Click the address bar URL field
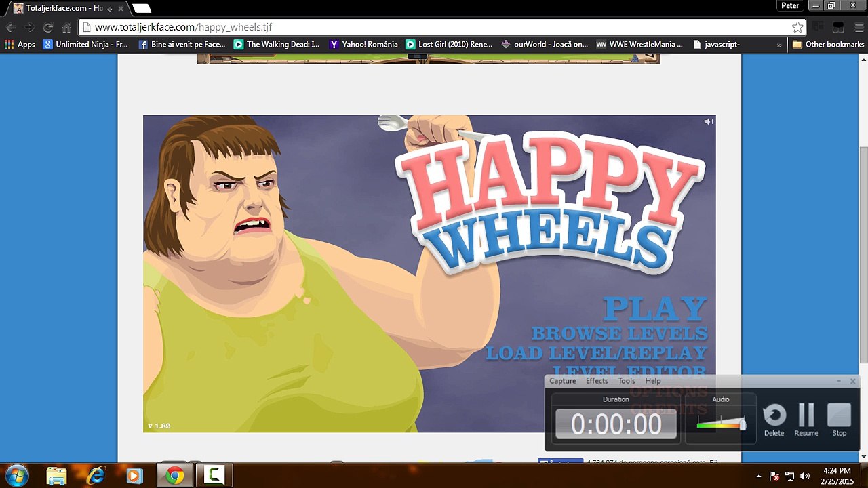 click(x=441, y=27)
